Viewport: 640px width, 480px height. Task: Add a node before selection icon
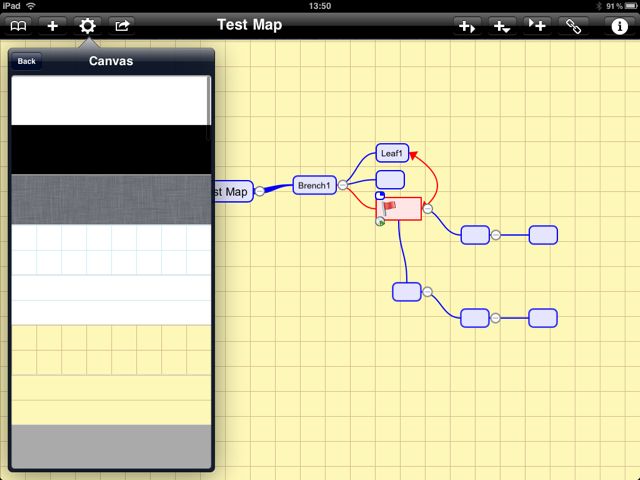[x=537, y=26]
